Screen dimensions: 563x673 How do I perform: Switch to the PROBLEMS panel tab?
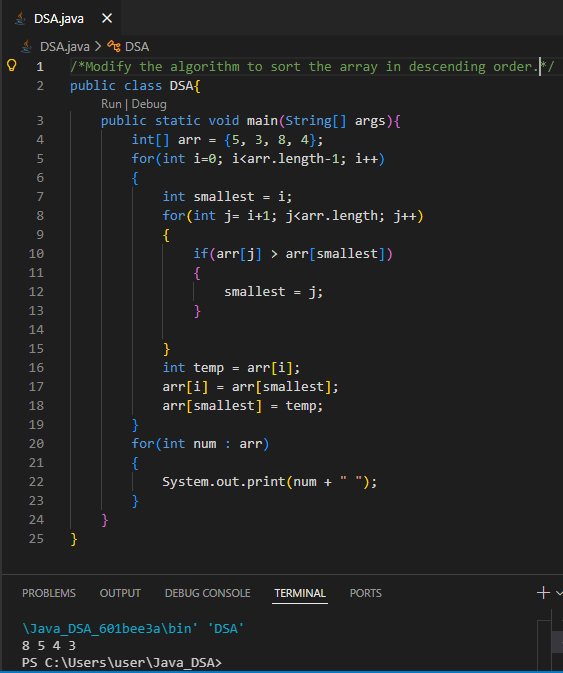[x=49, y=593]
